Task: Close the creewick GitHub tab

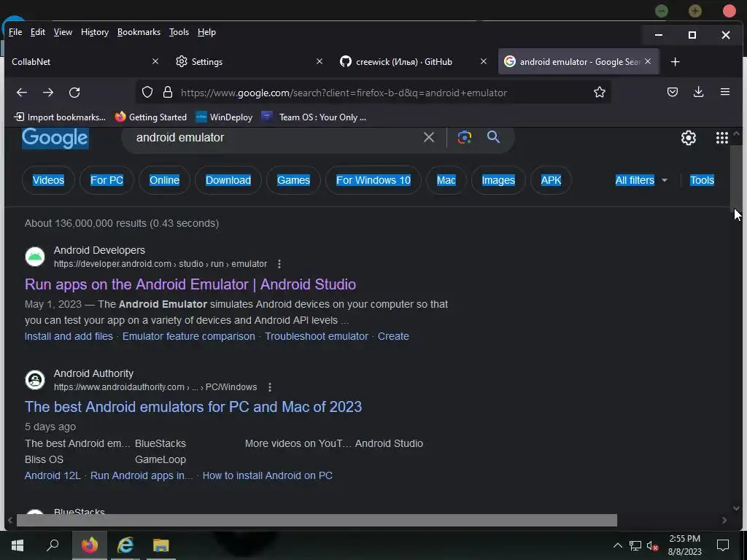Action: [483, 61]
